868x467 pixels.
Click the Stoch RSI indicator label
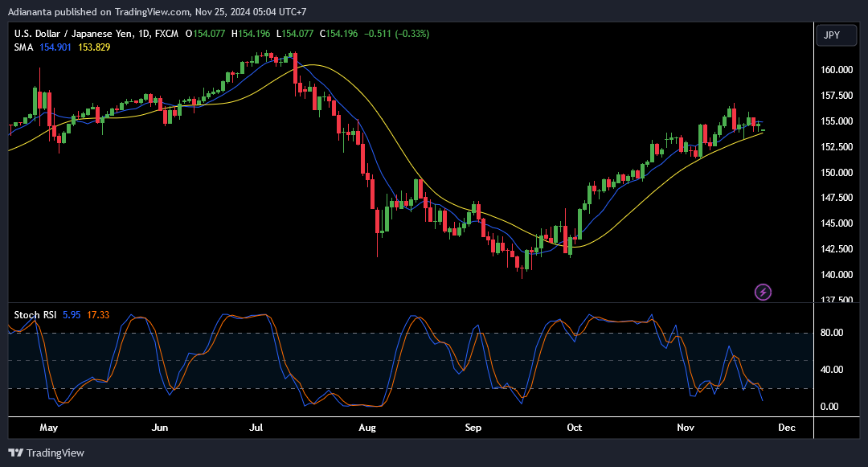coord(35,315)
